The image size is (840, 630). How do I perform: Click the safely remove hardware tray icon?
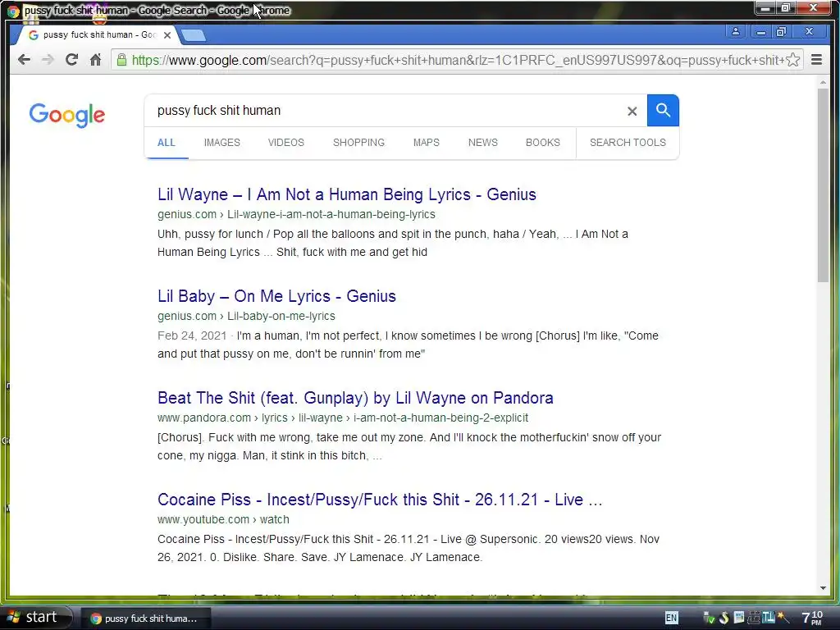click(x=709, y=619)
